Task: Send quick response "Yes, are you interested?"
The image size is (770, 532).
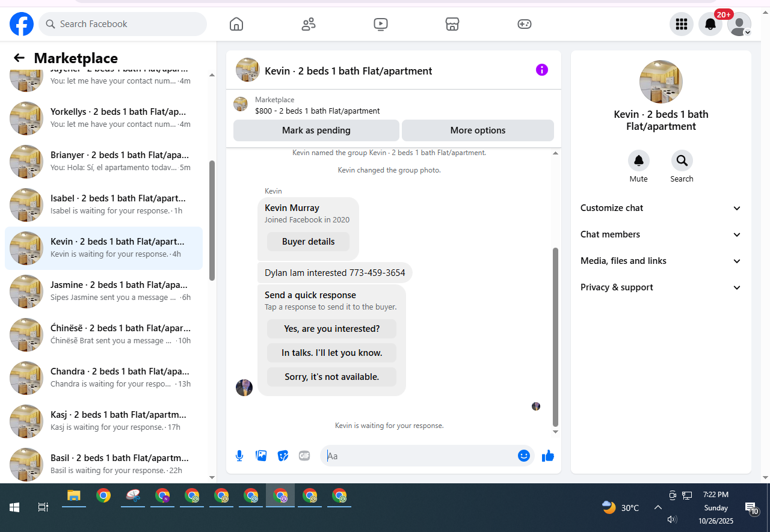Action: (331, 329)
